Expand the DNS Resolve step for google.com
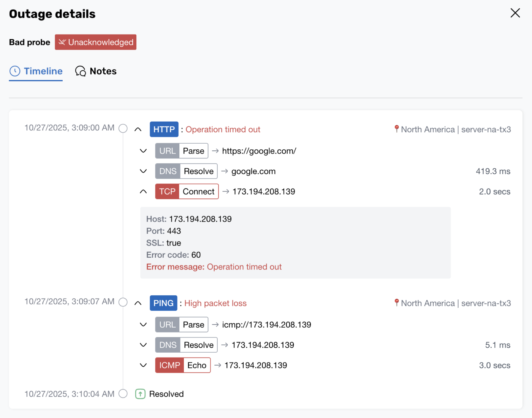Image resolution: width=532 pixels, height=418 pixels. pyautogui.click(x=143, y=171)
